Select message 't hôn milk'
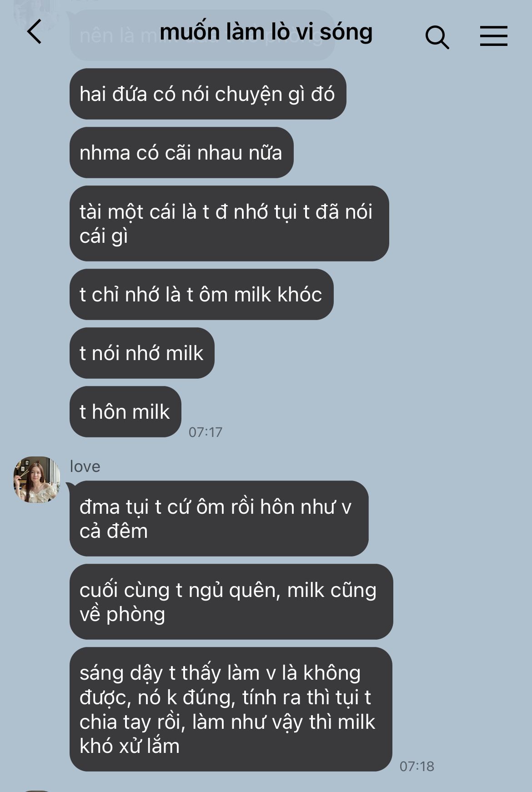The image size is (532, 792). click(x=125, y=412)
